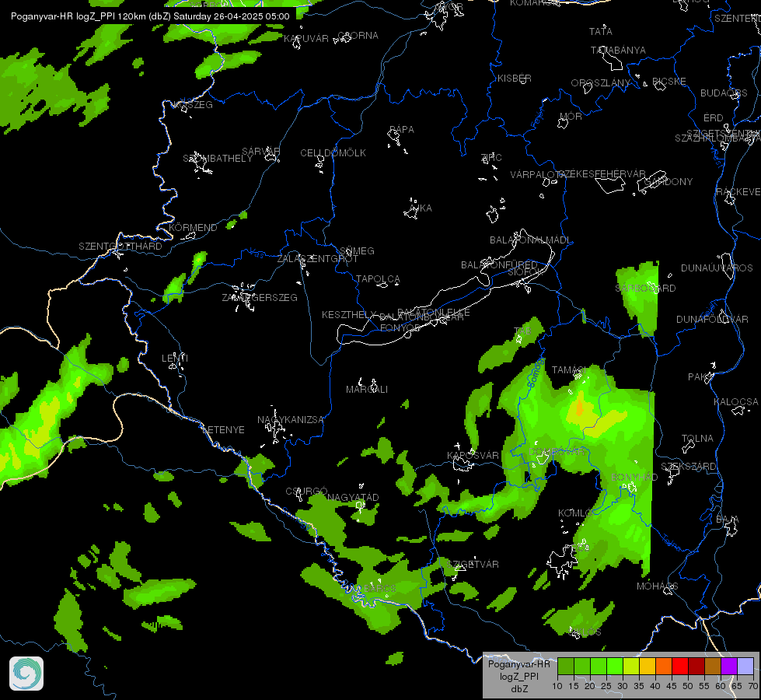Click the yellow-orange storm core near Tamási

pyautogui.click(x=579, y=409)
